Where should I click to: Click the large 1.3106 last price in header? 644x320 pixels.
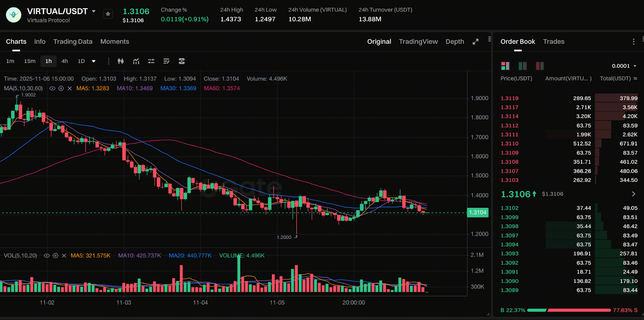136,11
